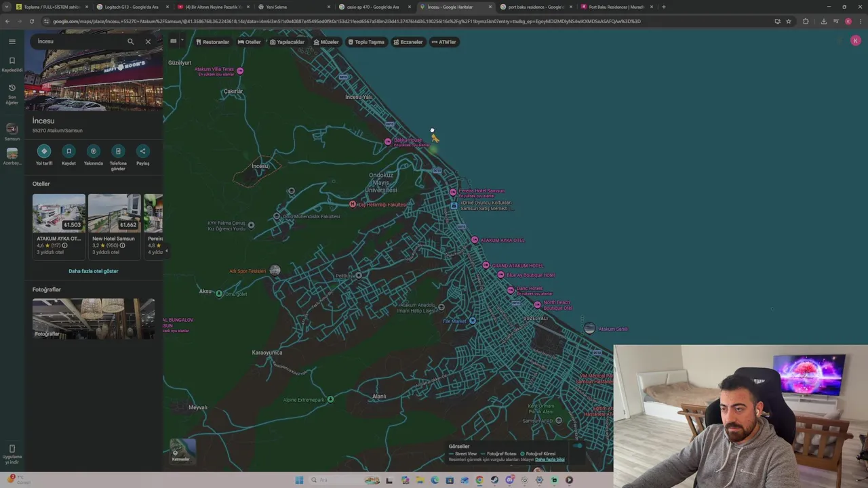
Task: Open Chrome downloads icon
Action: coord(823,21)
